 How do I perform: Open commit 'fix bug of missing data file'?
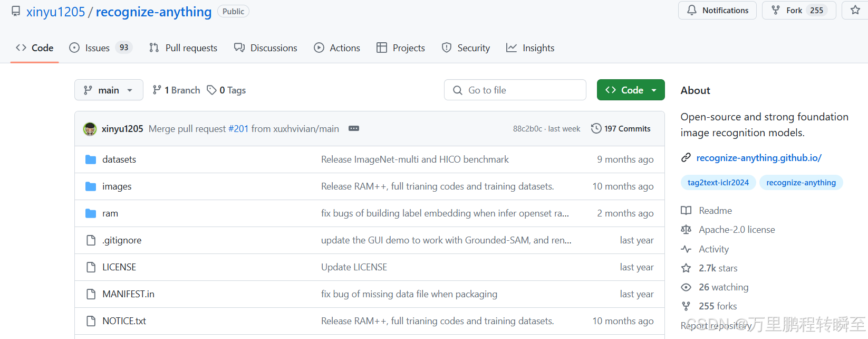[409, 294]
